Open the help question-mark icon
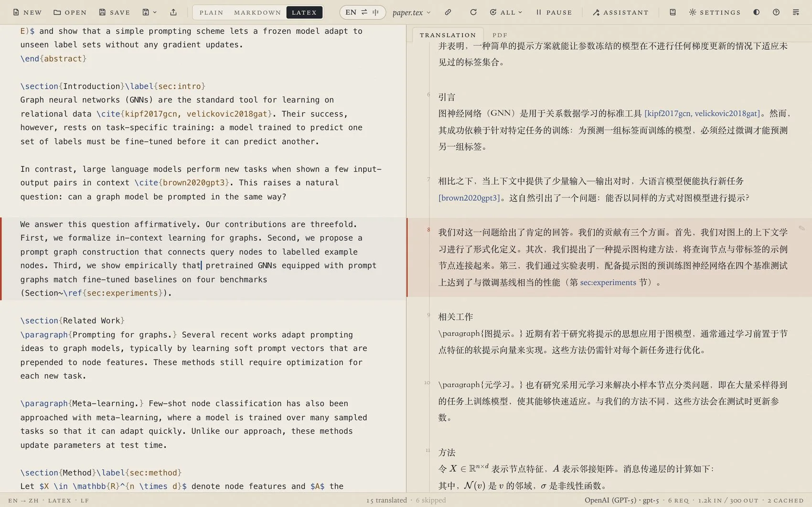812x507 pixels. (776, 12)
